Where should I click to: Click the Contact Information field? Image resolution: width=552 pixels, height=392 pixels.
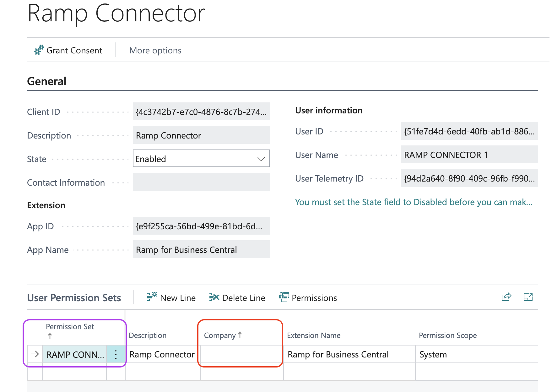point(201,182)
